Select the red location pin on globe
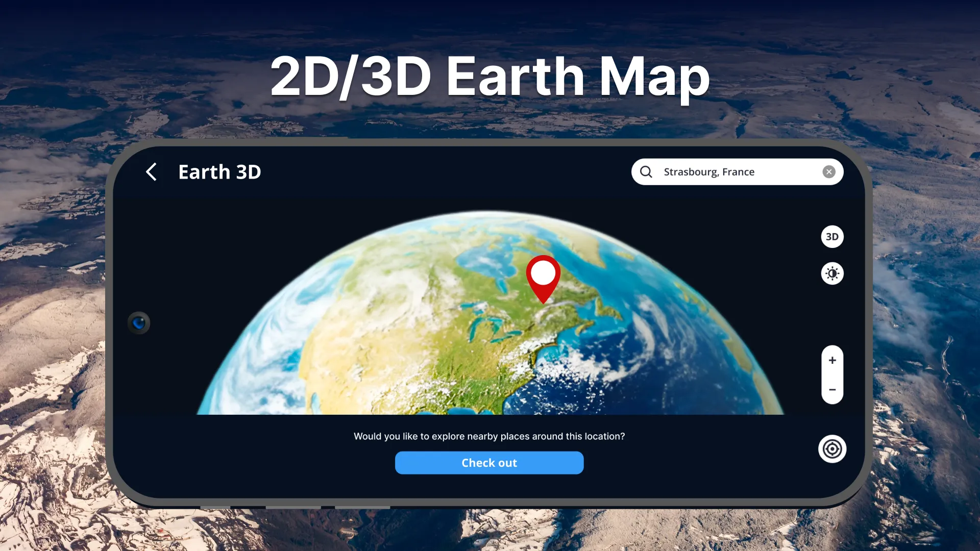 (x=543, y=279)
